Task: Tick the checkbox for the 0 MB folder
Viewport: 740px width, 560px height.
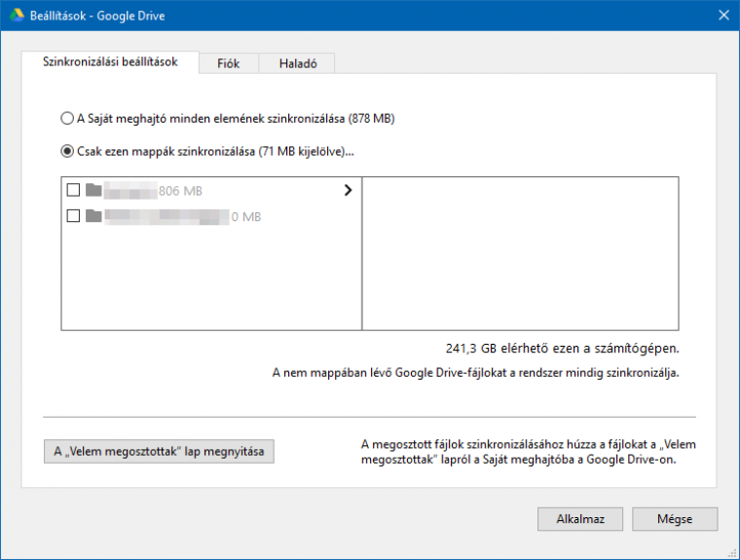Action: pos(73,216)
